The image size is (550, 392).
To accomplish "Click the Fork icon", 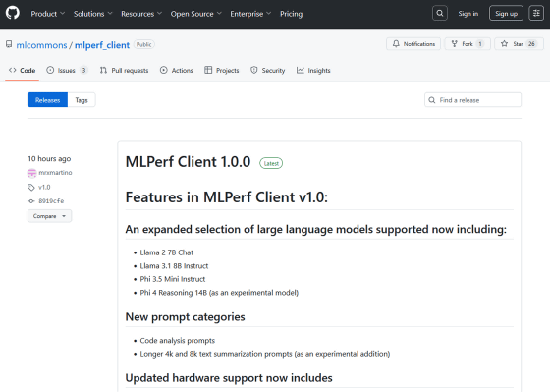I will 454,44.
